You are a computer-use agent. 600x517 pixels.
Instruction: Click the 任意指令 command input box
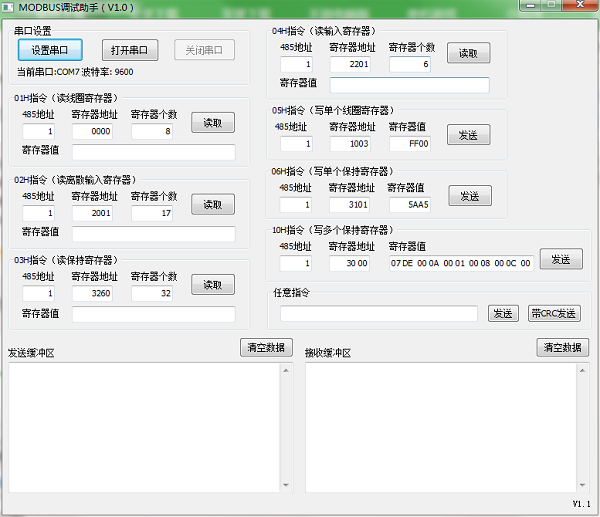click(379, 313)
